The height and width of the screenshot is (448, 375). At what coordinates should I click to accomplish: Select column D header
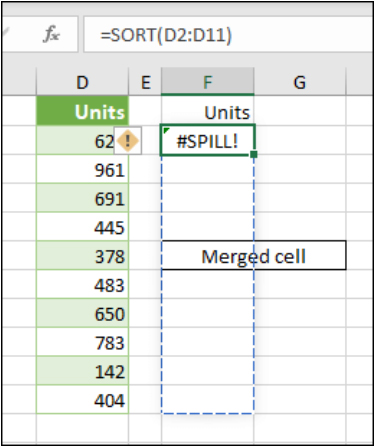pos(82,82)
